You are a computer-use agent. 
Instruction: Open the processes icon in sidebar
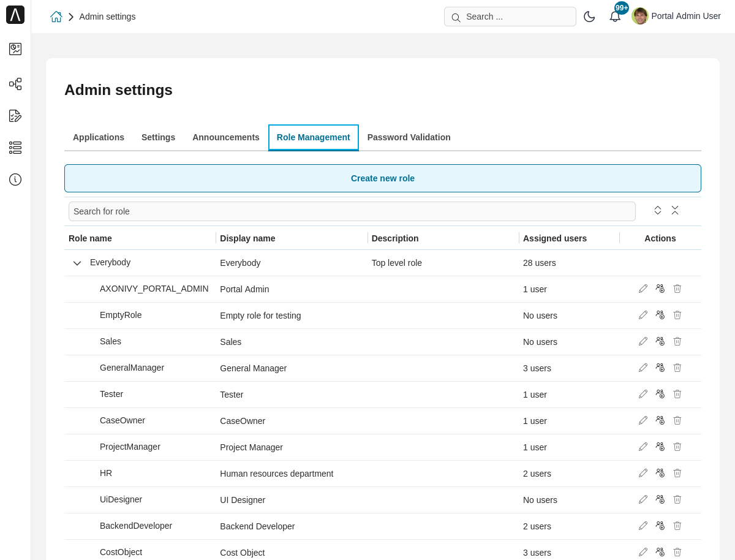tap(15, 84)
